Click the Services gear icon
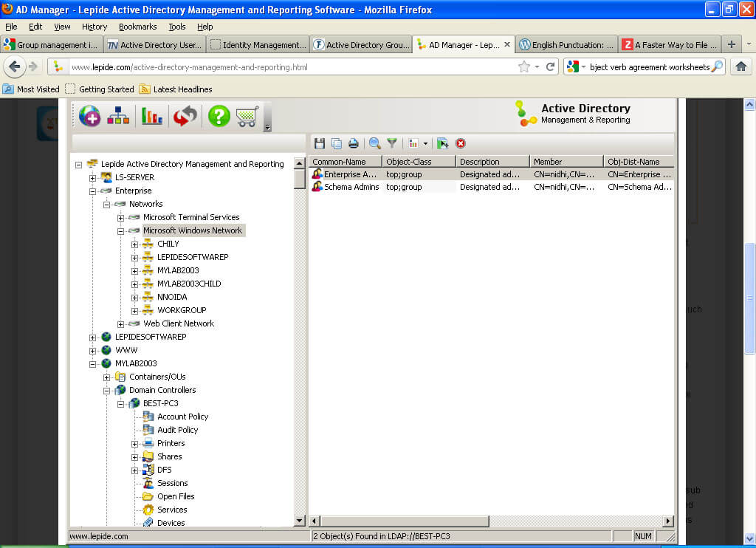756x548 pixels. (x=148, y=510)
